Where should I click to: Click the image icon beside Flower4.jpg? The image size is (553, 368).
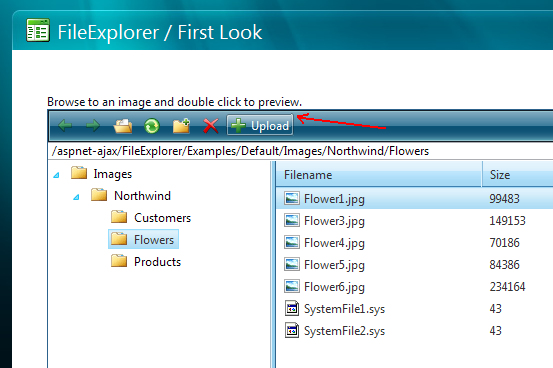pos(292,242)
